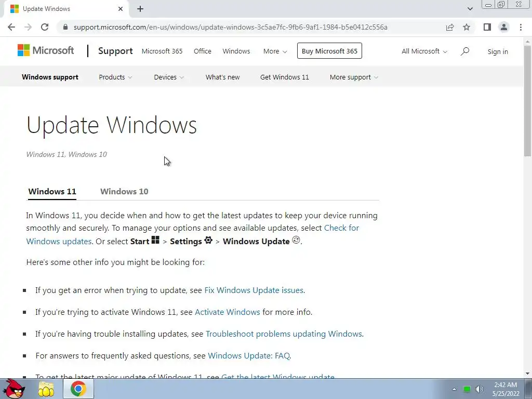Expand the Products menu
This screenshot has width=532, height=399.
click(x=115, y=77)
